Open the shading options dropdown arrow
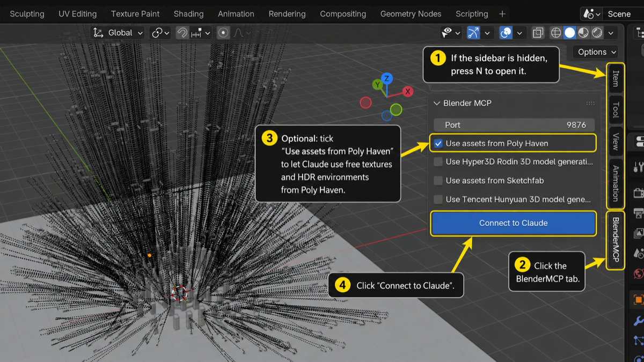Screen dimensions: 644x362 pyautogui.click(x=611, y=33)
